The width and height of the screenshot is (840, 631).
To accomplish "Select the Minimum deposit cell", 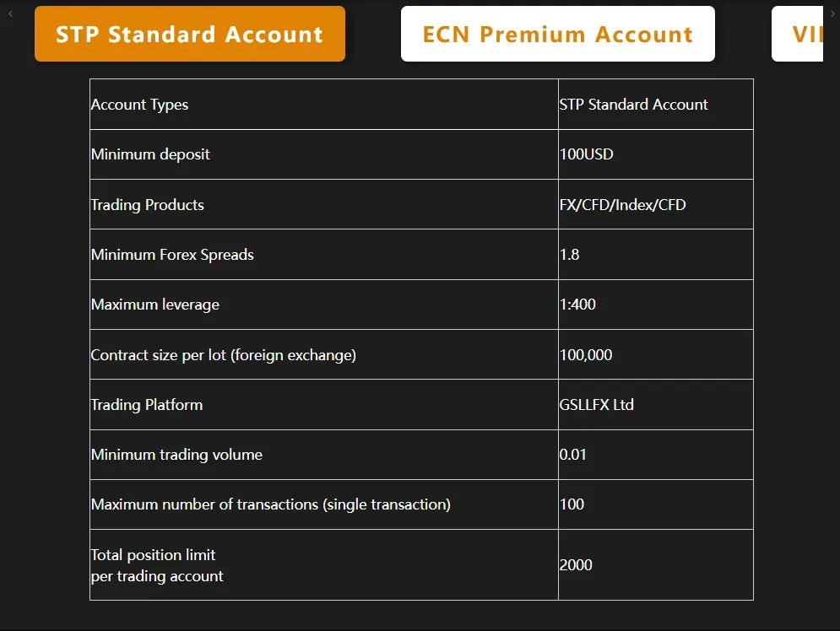I will pos(150,154).
